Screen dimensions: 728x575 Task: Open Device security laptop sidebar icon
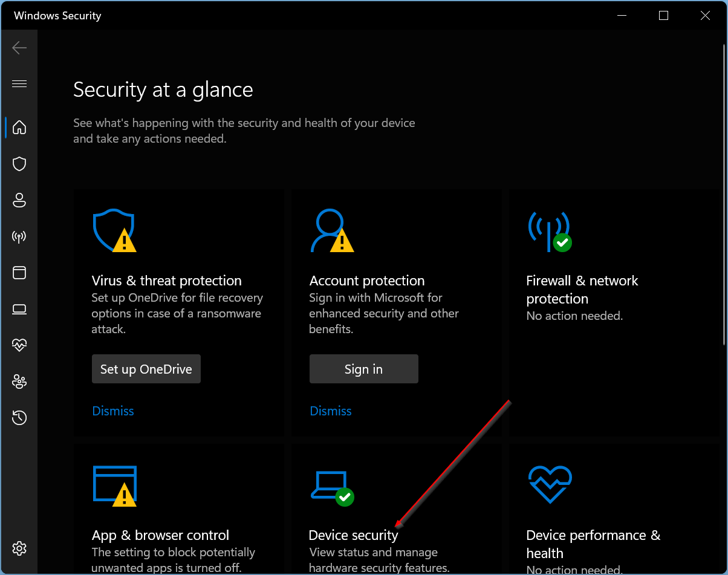(19, 310)
